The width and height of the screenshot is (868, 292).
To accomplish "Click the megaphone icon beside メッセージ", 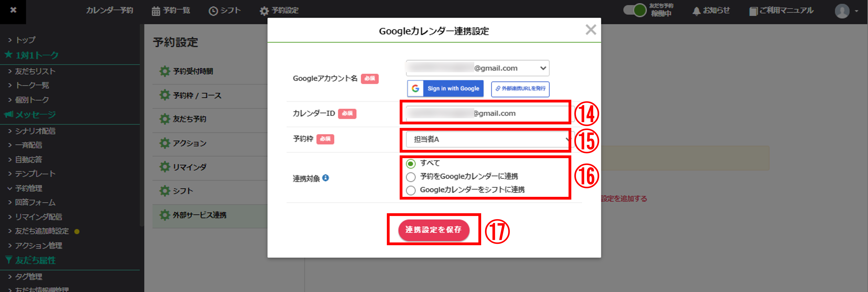I will click(9, 114).
